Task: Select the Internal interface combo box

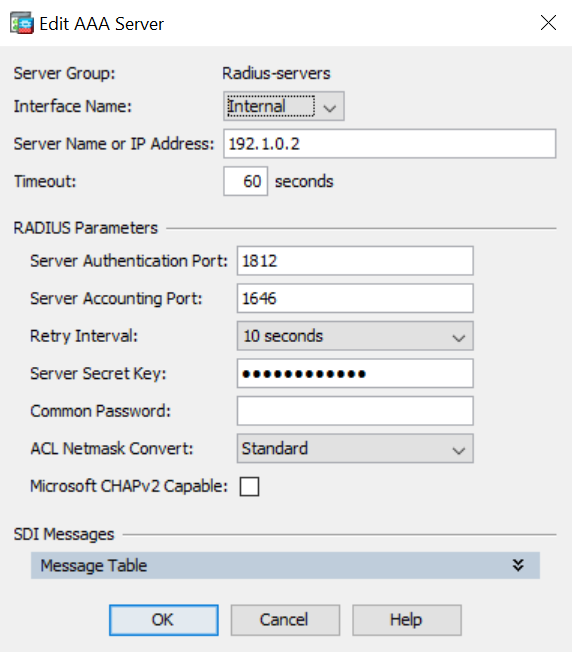Action: point(284,106)
